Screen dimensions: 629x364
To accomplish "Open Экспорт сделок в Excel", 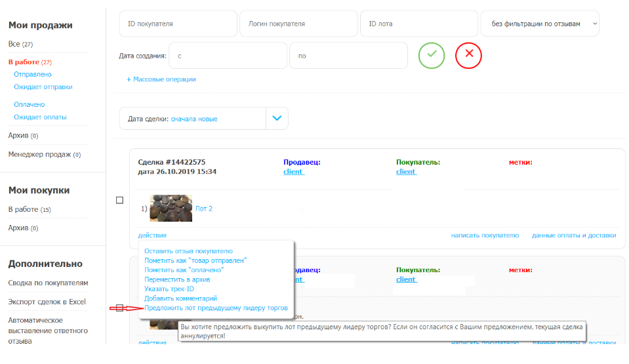I will (47, 302).
